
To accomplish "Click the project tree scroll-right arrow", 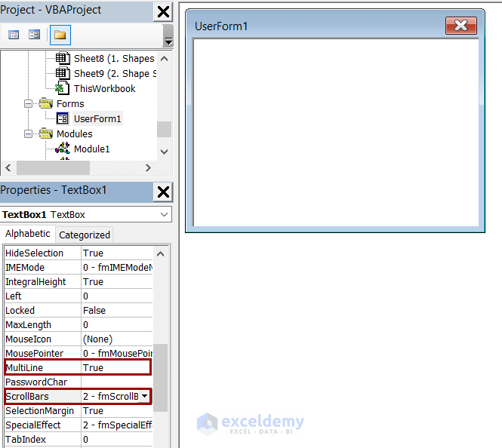I will click(148, 167).
